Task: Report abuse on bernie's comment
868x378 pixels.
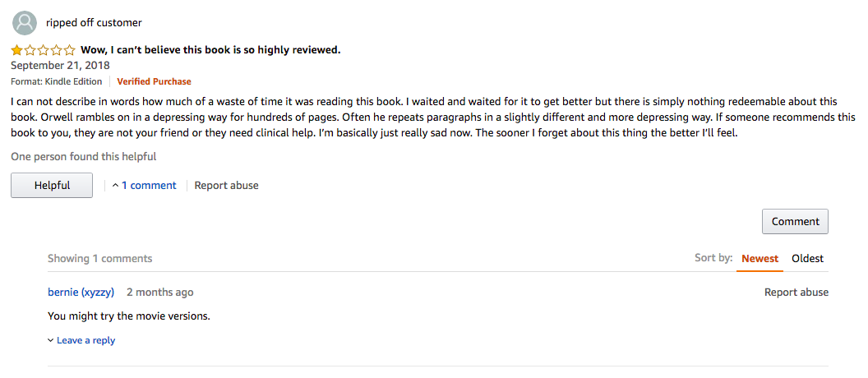Action: click(x=796, y=293)
